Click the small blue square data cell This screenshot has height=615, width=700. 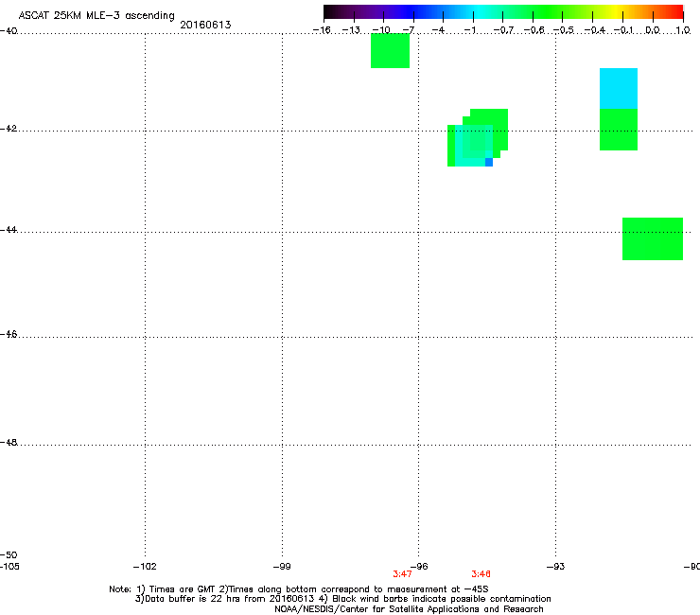(x=489, y=162)
